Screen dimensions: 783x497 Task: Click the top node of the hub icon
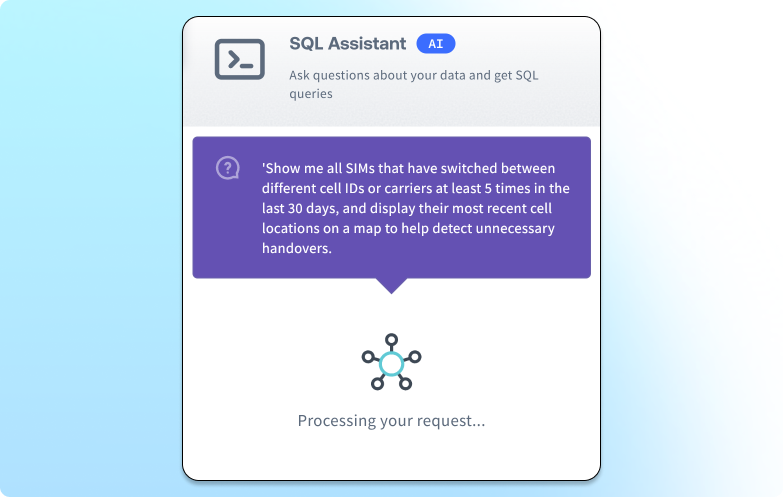coord(391,339)
